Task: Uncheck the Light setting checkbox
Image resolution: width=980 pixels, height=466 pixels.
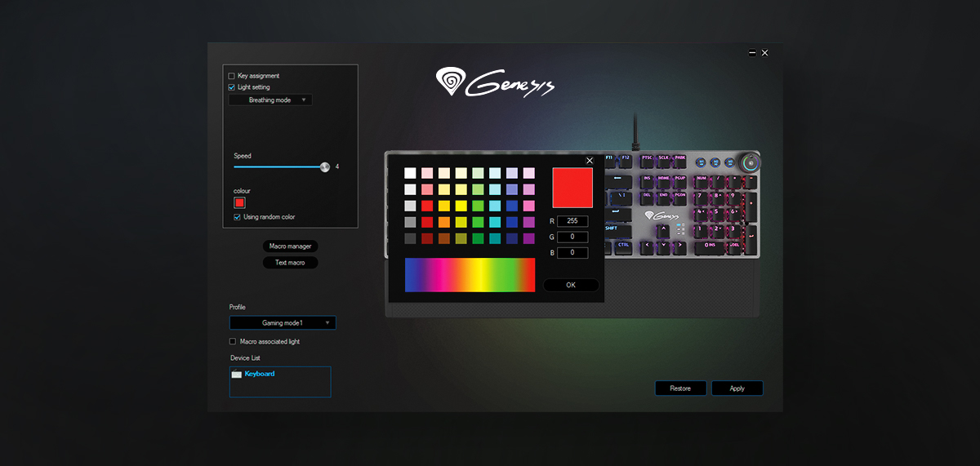Action: (232, 87)
